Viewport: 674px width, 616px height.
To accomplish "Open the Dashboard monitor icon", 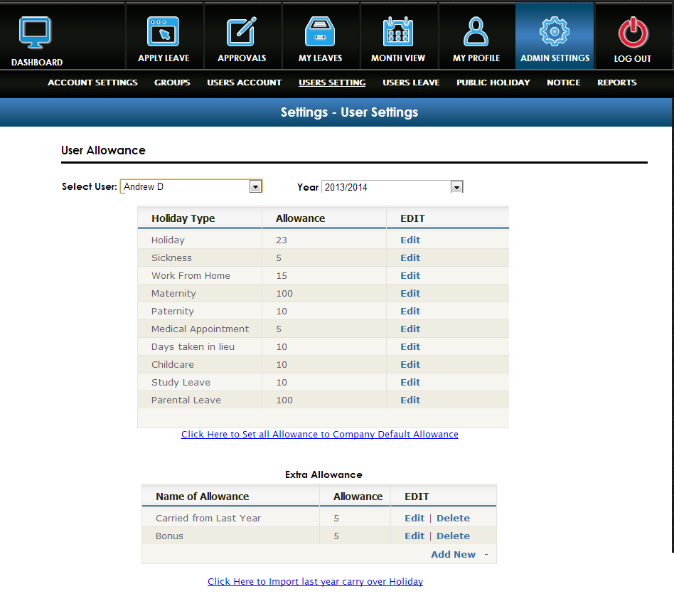I will point(35,33).
